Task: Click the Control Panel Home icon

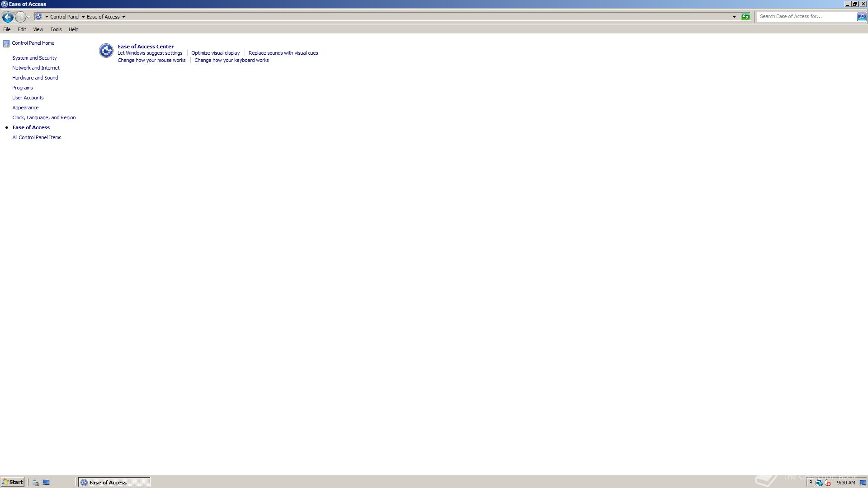Action: pos(6,43)
